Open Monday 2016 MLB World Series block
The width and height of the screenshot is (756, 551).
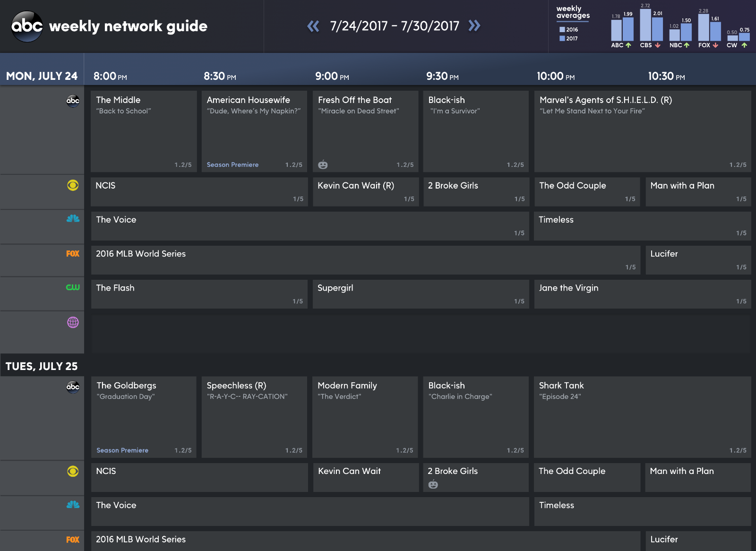[366, 260]
